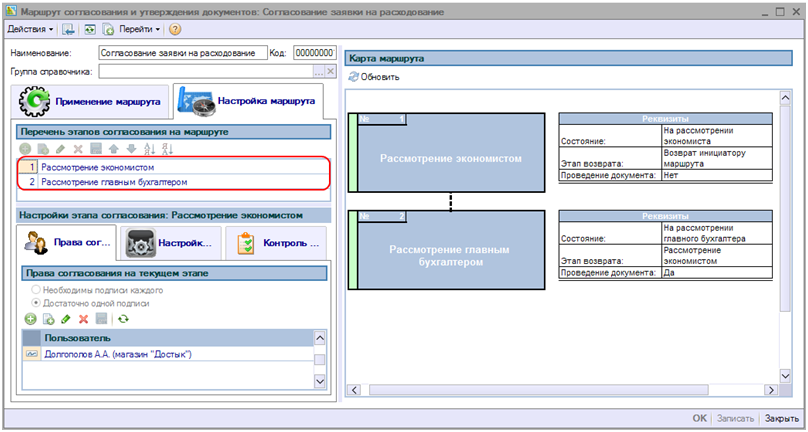Click sort ascending icon in stages toolbar
Viewport: 808px width, 432px height.
pyautogui.click(x=151, y=148)
